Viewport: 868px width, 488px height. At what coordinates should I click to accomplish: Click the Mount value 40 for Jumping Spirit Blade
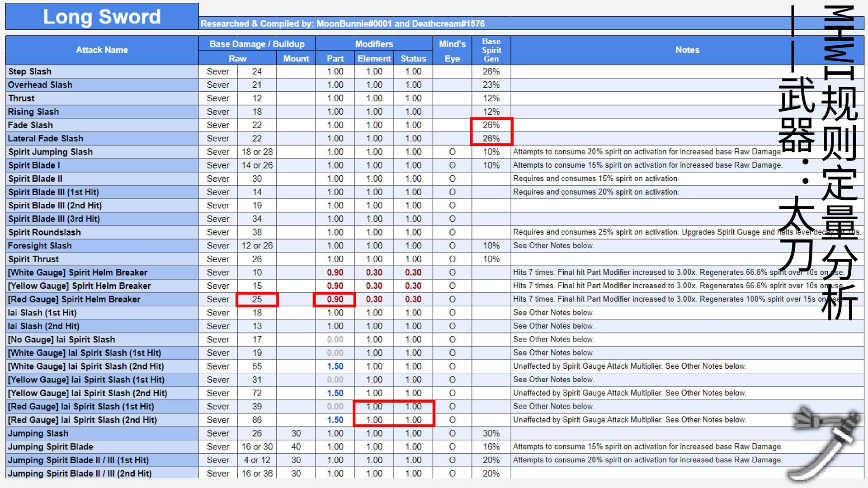point(296,447)
